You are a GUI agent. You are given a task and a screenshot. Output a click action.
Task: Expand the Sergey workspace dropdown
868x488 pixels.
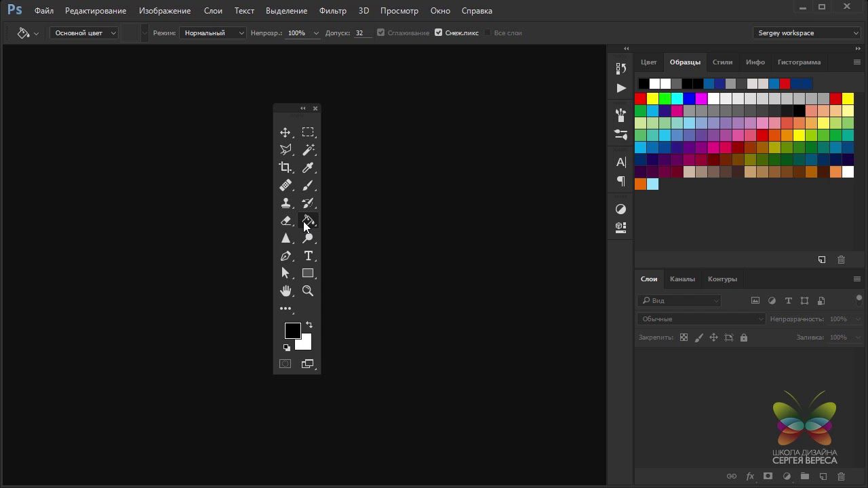coord(807,33)
